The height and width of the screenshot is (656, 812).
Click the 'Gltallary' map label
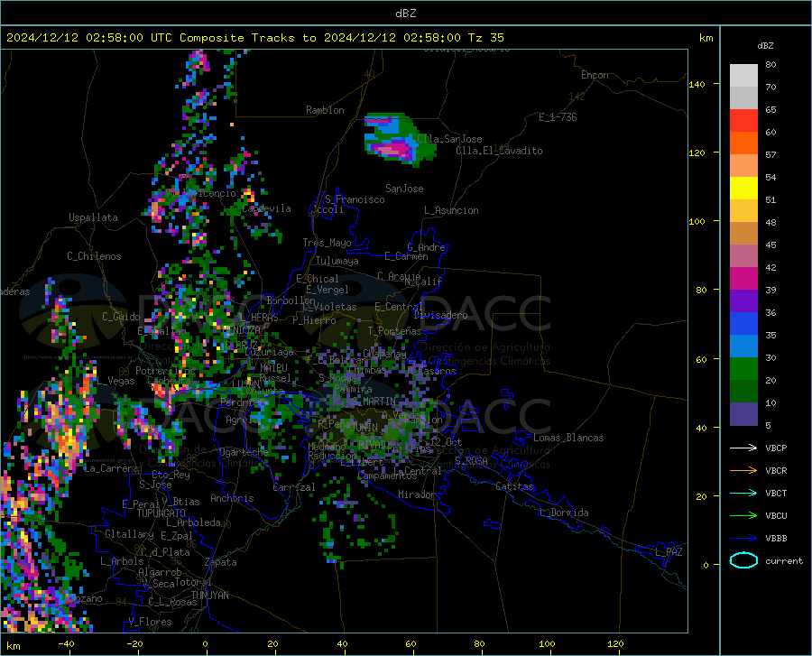pos(129,534)
